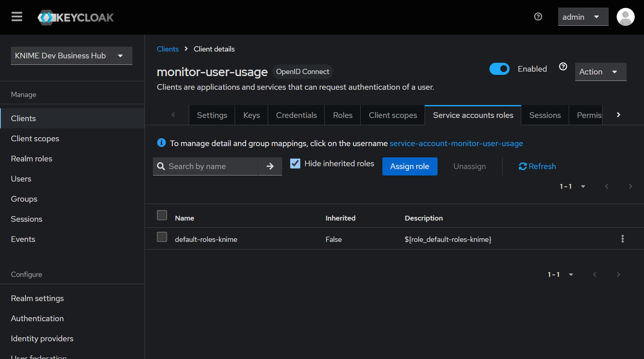Uncheck Hide inherited roles checkbox
This screenshot has width=644, height=359.
coord(295,163)
